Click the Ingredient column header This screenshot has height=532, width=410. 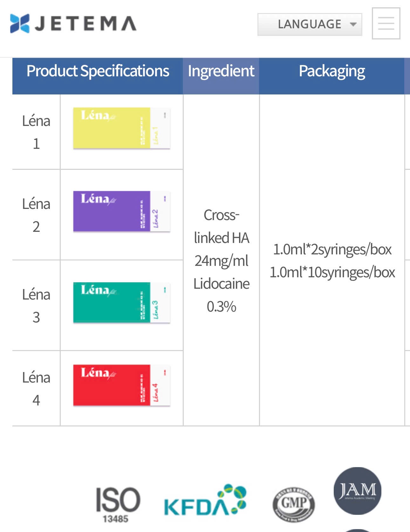tap(221, 71)
